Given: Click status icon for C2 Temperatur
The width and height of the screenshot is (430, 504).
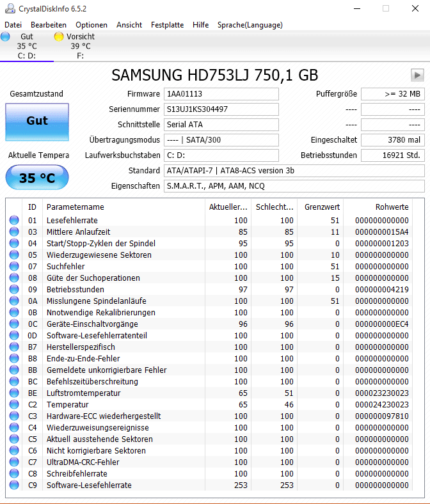Looking at the screenshot, I should [x=14, y=404].
